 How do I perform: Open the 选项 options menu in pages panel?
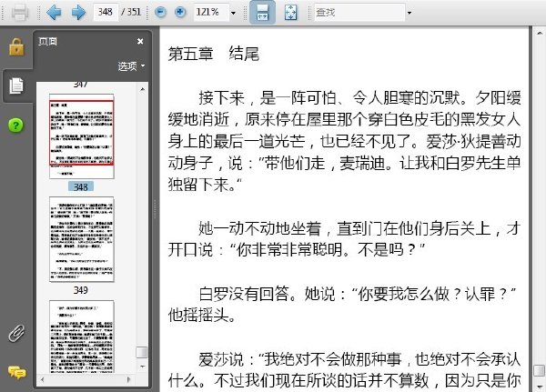131,65
